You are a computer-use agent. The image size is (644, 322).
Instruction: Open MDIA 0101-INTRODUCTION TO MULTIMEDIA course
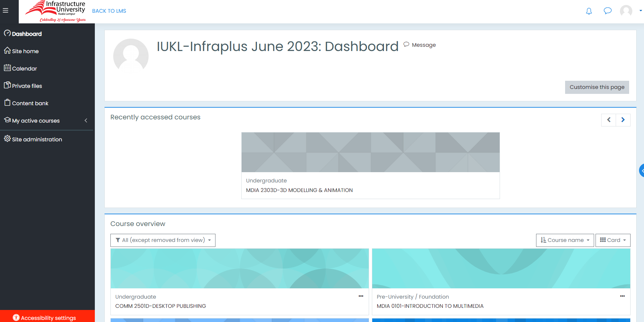pos(430,306)
